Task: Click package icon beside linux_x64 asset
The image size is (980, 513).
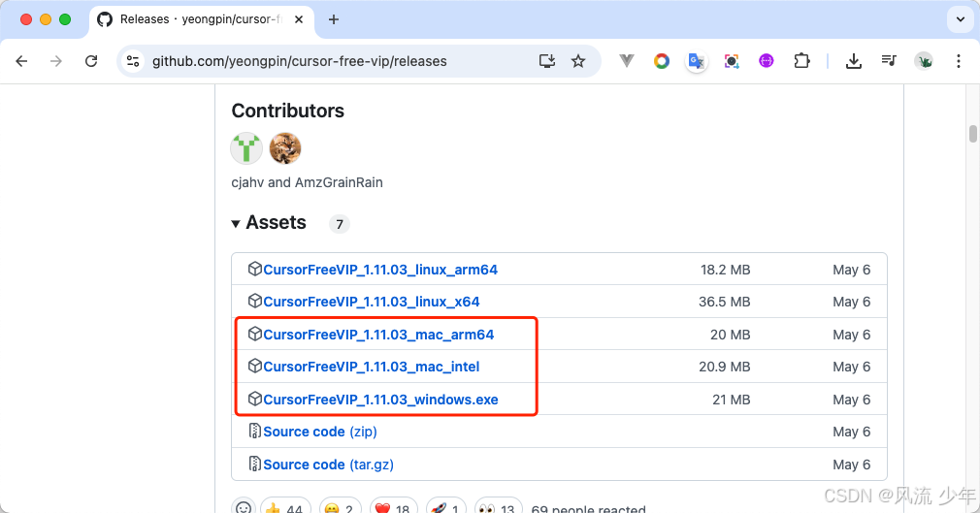Action: (254, 302)
